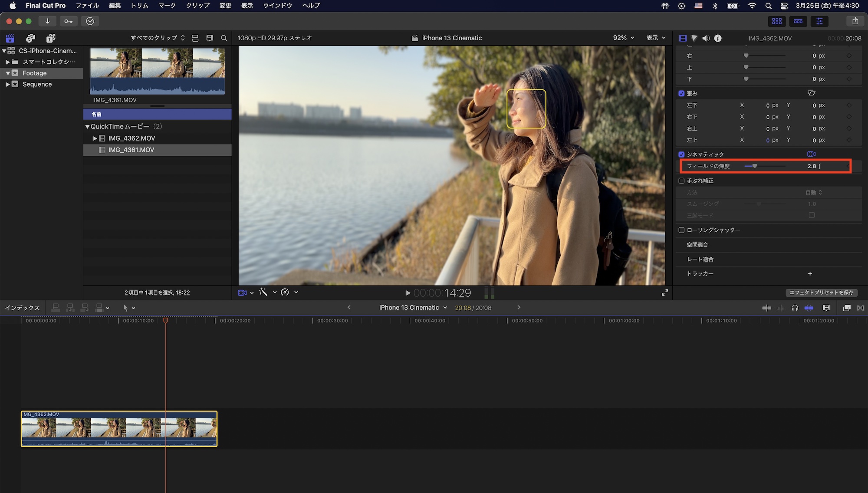868x493 pixels.
Task: Open the Share export icon
Action: point(855,21)
